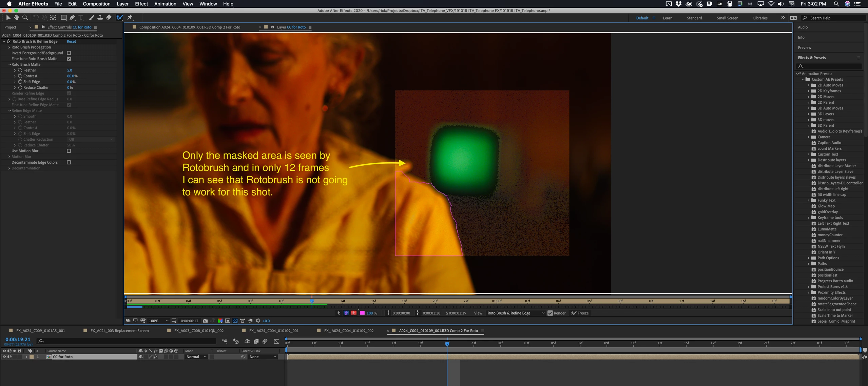The height and width of the screenshot is (386, 868).
Task: Choose the Pen tool
Action: tap(72, 17)
